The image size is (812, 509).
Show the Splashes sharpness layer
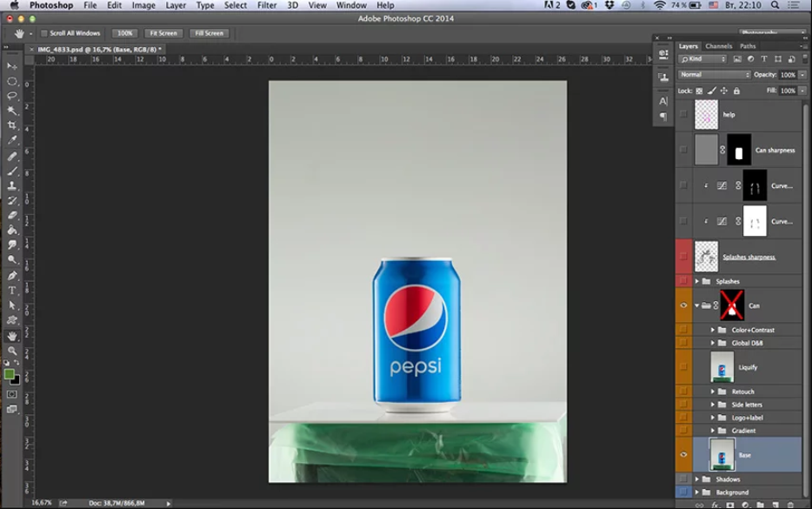[x=683, y=257]
